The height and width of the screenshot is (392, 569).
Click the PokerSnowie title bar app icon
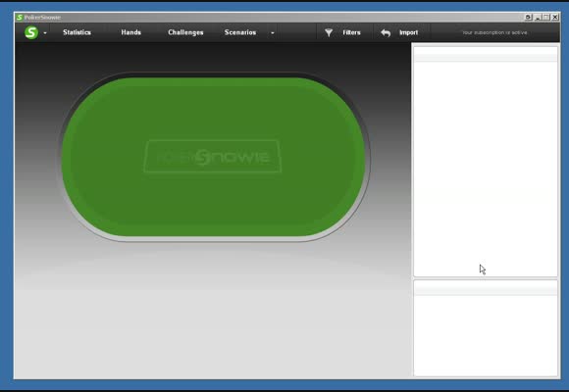[x=20, y=17]
